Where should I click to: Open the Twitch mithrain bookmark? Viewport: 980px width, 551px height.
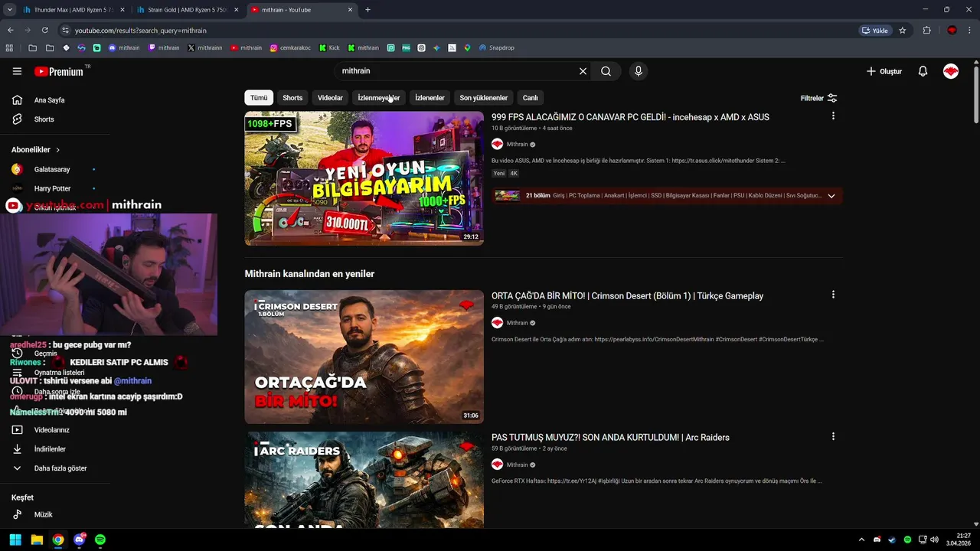(x=164, y=47)
